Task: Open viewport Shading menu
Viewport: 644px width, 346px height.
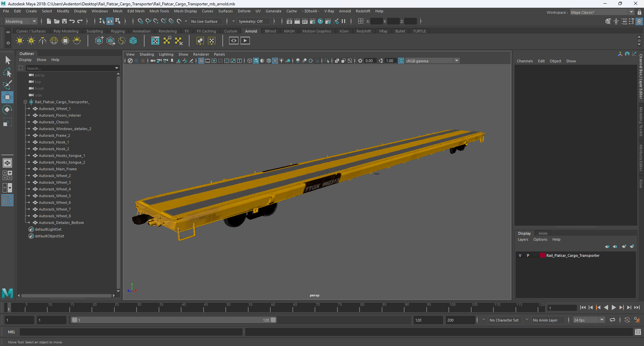Action: point(147,54)
